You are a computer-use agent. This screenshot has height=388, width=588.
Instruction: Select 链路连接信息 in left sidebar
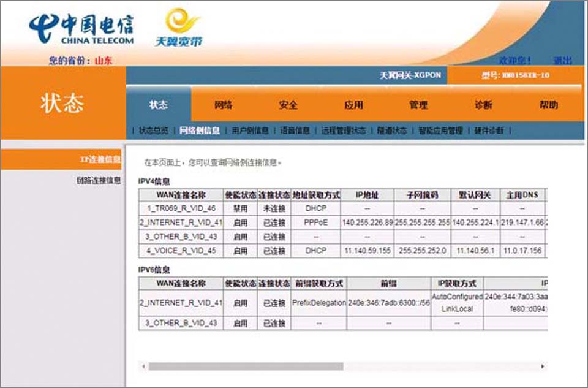(x=99, y=180)
